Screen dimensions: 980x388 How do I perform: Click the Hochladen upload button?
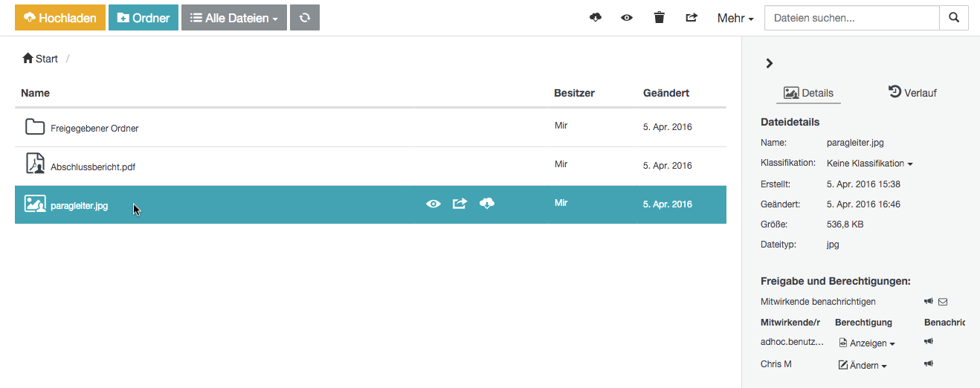pyautogui.click(x=60, y=18)
